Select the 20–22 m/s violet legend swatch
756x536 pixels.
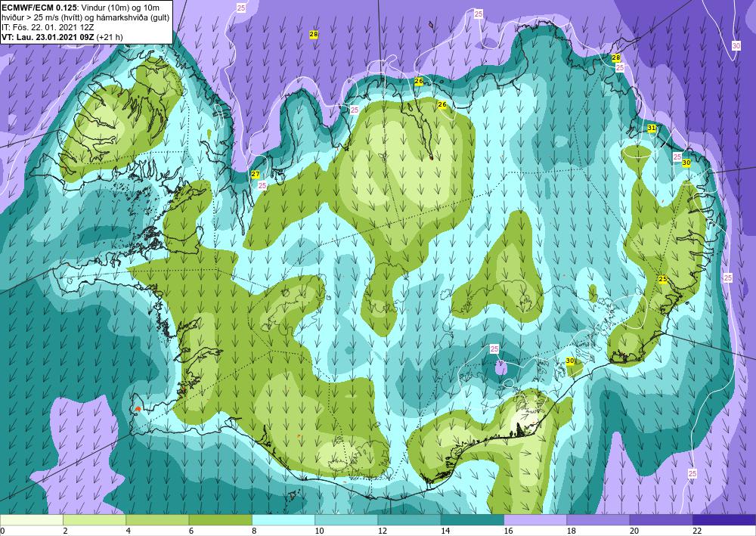coord(661,519)
